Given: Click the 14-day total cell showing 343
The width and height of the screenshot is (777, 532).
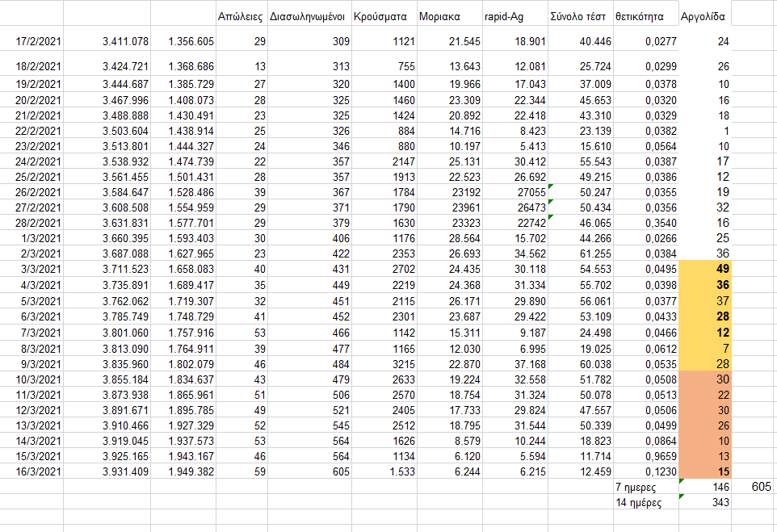Looking at the screenshot, I should click(706, 502).
